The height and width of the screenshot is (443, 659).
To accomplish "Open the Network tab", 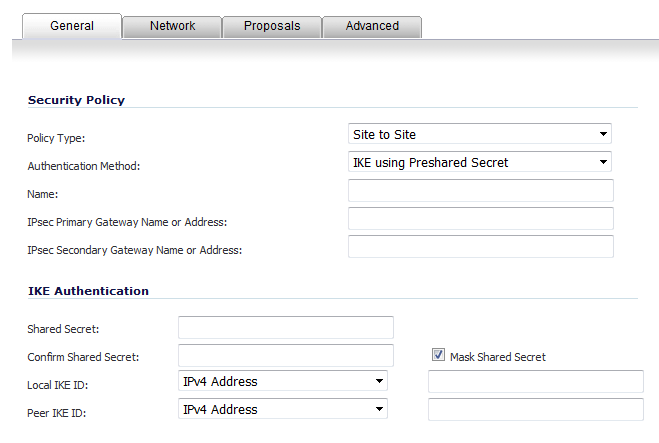I will tap(172, 27).
